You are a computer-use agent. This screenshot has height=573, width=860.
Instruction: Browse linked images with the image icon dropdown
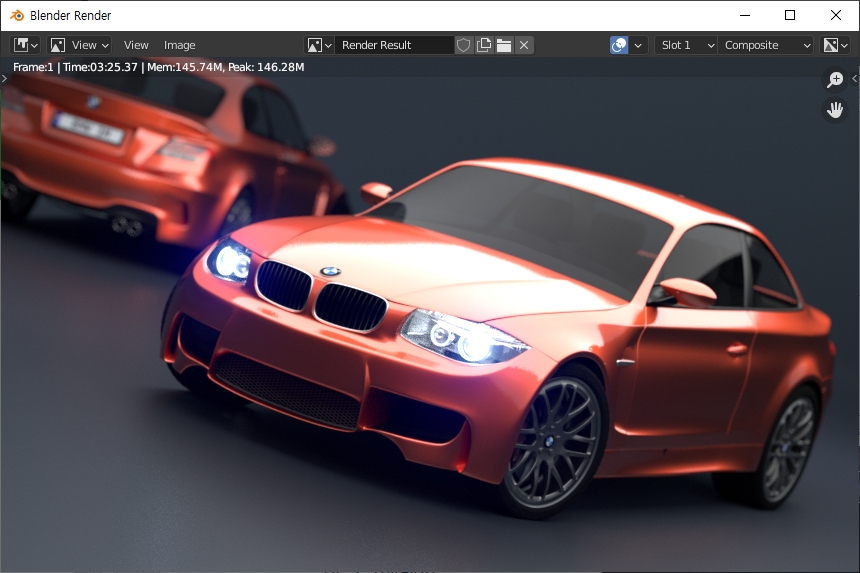tap(319, 45)
